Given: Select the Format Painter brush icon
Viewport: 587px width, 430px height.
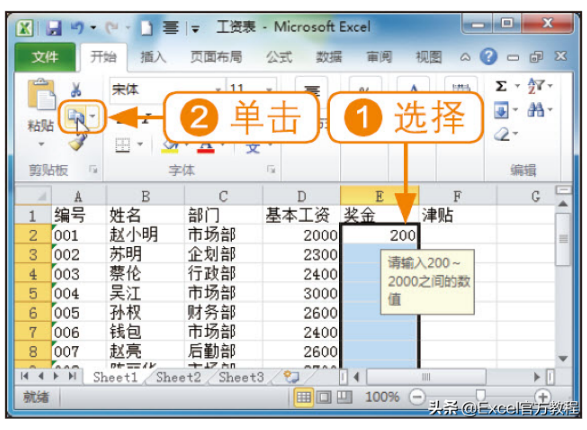Looking at the screenshot, I should click(x=78, y=142).
